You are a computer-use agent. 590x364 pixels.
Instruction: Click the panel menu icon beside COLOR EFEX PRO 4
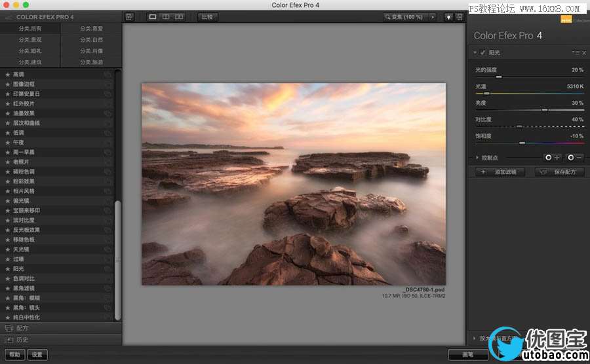coord(9,17)
